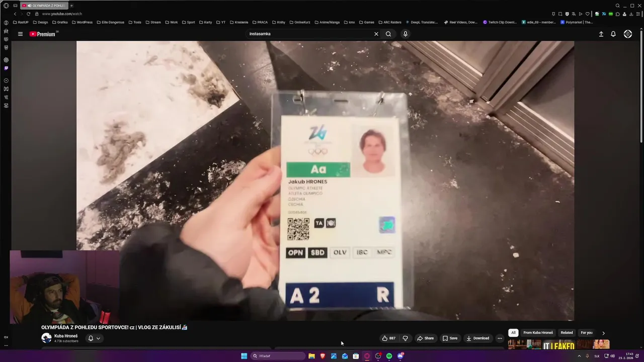
Task: Open the YouTube create upload icon
Action: tap(601, 34)
